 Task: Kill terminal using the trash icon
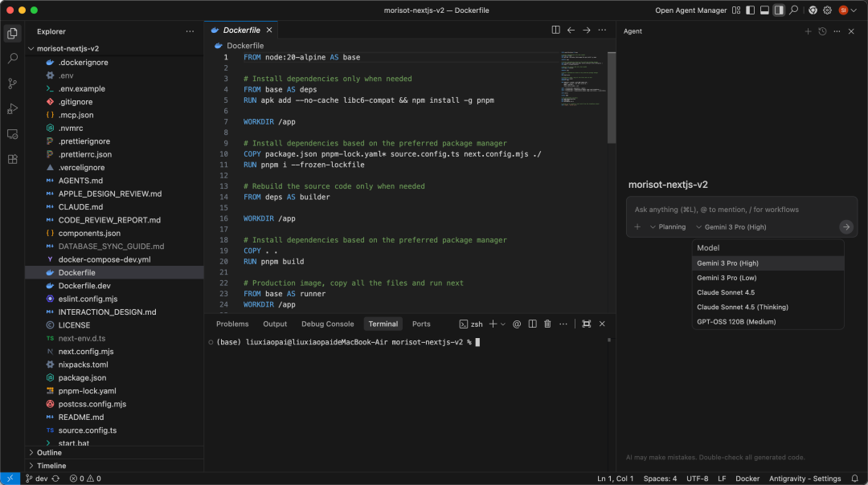tap(547, 324)
